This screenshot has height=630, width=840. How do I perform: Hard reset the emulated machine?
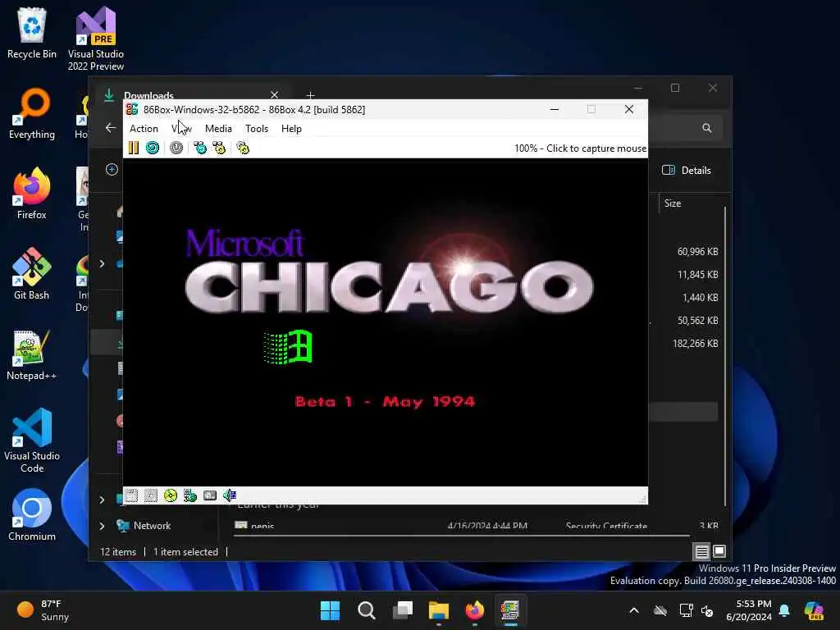[153, 148]
